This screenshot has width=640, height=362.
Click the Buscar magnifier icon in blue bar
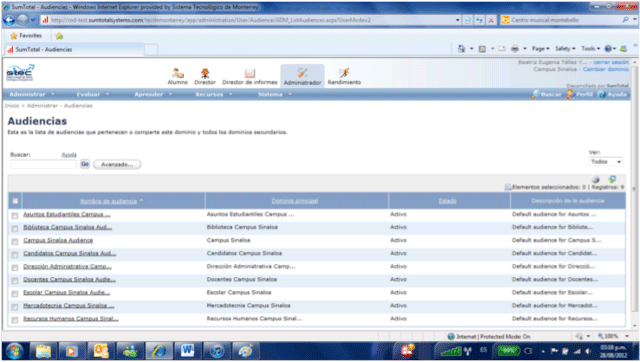(x=535, y=94)
